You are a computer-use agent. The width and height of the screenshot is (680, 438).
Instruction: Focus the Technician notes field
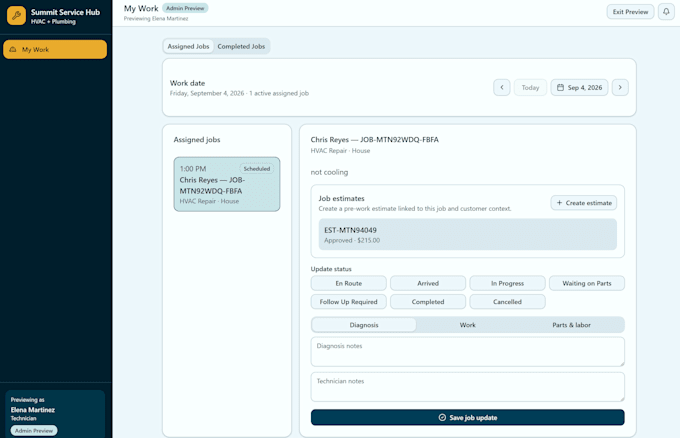click(x=468, y=387)
